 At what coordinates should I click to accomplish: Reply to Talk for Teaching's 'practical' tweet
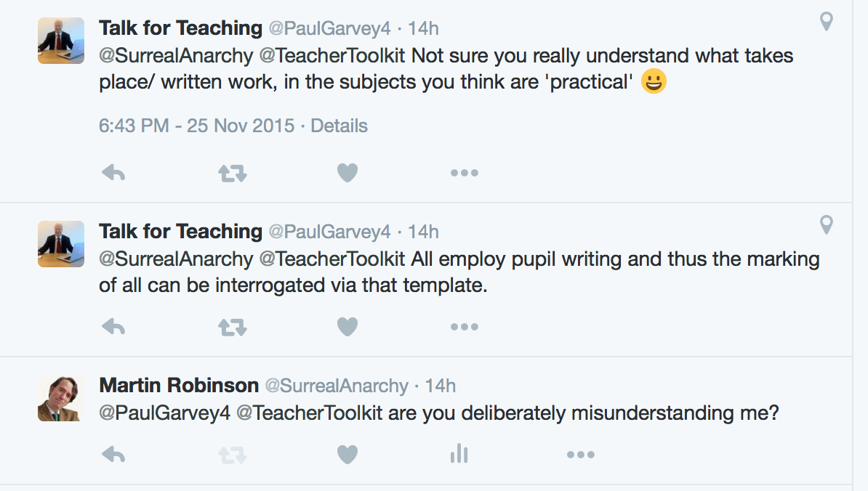coord(114,172)
